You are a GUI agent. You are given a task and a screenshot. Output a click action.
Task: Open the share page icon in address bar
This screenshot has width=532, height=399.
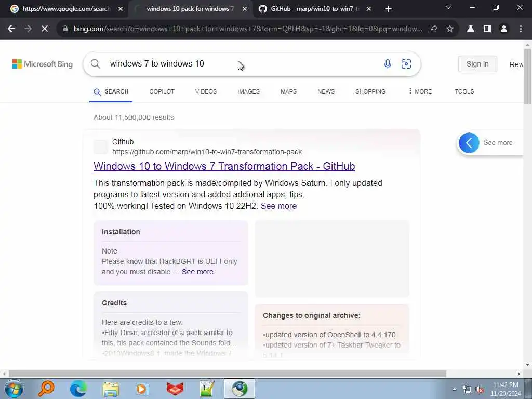point(433,29)
